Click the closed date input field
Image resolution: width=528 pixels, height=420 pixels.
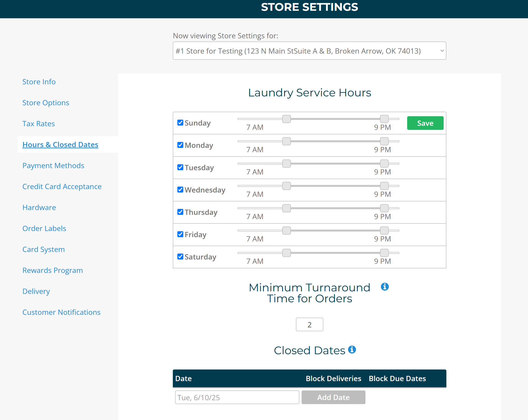click(x=237, y=397)
